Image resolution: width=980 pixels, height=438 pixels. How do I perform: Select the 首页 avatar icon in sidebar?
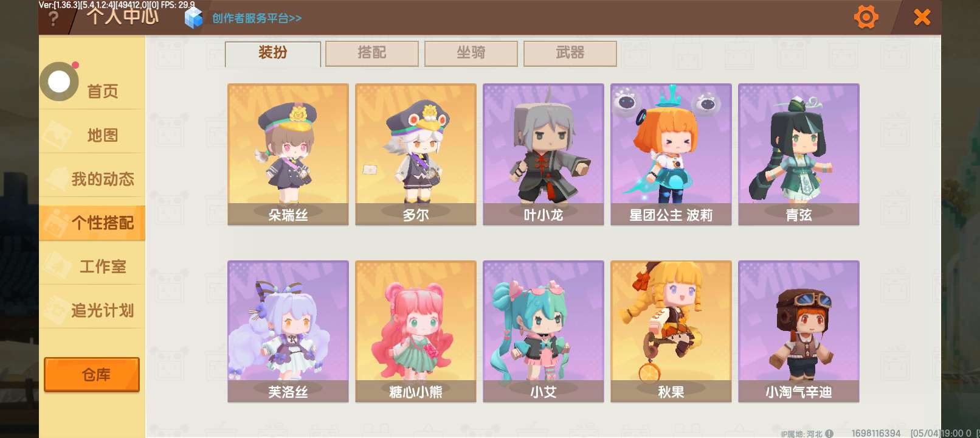pos(59,82)
